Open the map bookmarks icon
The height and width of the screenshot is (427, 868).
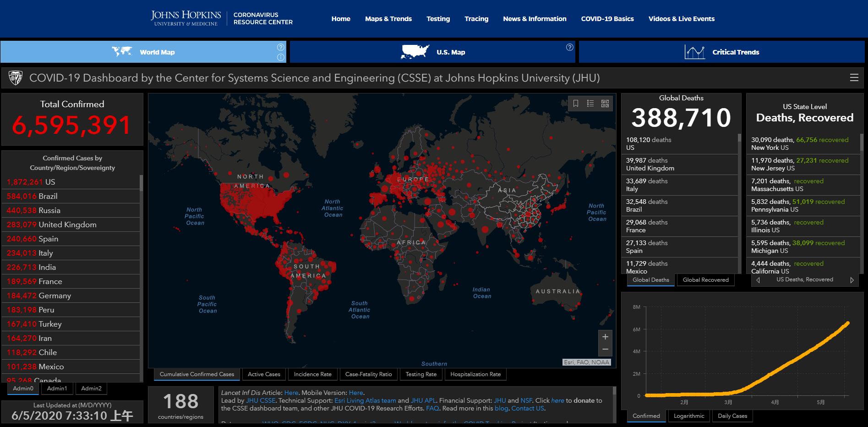coord(576,104)
